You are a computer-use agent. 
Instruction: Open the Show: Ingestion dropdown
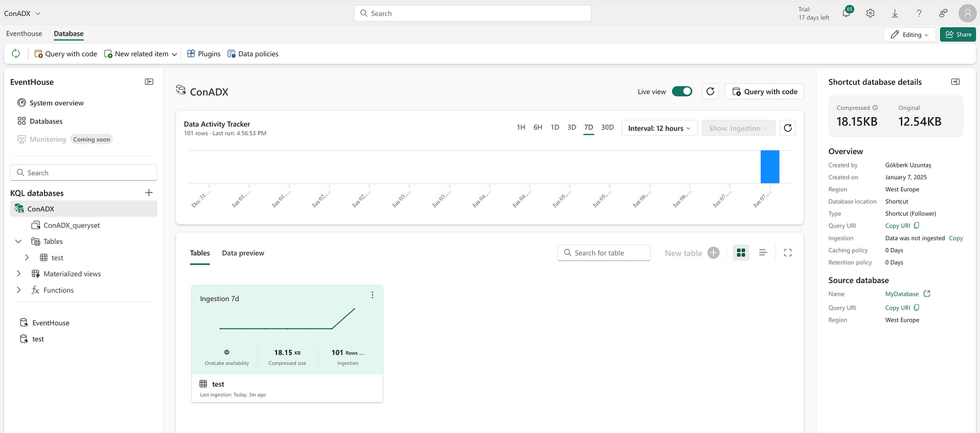[738, 128]
